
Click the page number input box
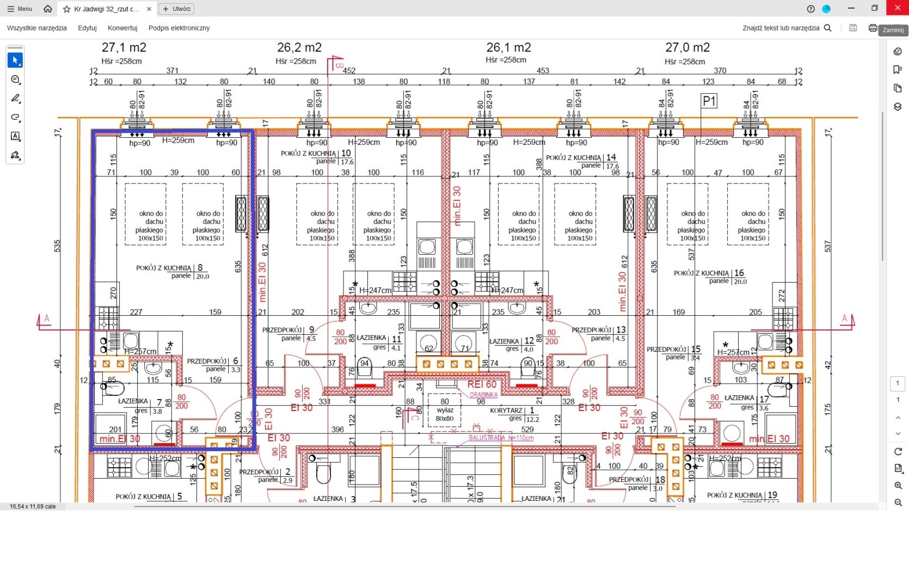(x=898, y=383)
